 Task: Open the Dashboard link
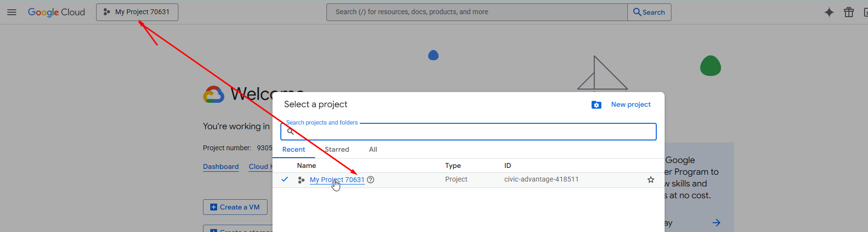221,166
